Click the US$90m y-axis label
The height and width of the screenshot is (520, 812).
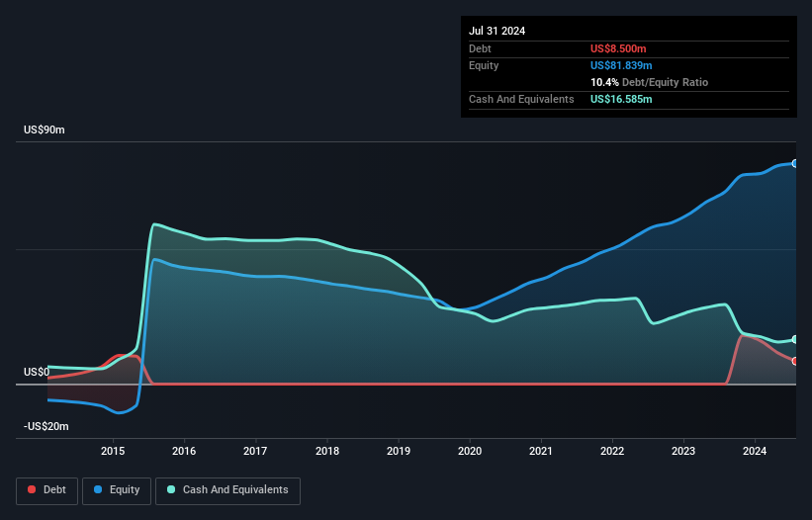click(45, 130)
